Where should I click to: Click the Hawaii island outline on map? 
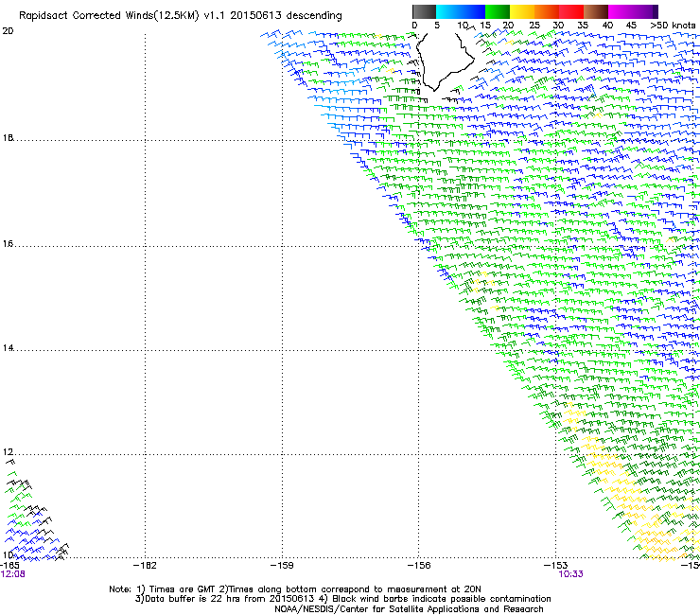tap(445, 61)
